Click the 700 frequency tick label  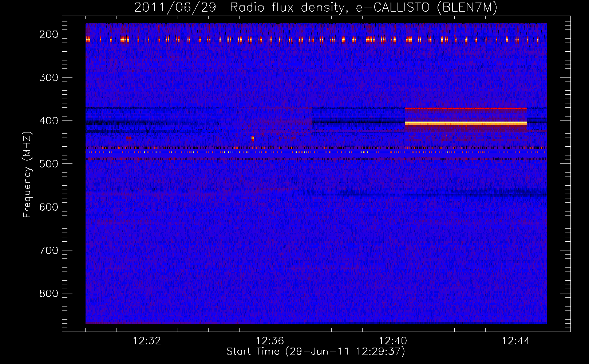pyautogui.click(x=48, y=250)
